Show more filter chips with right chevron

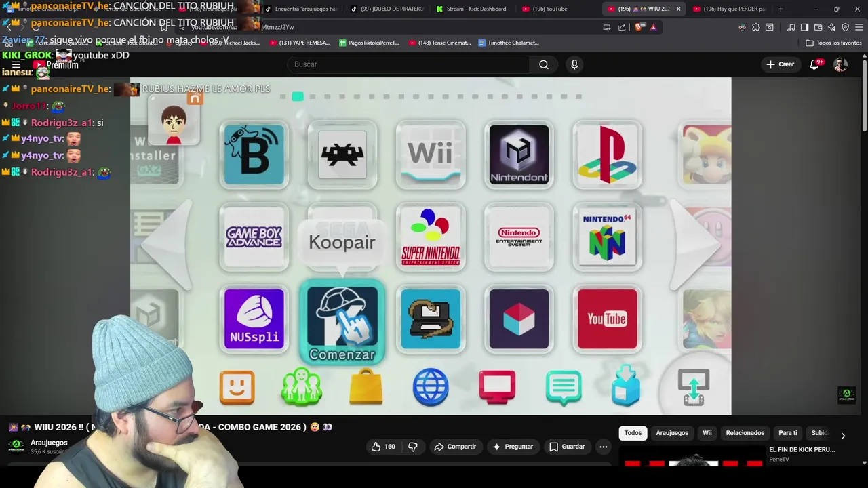[x=843, y=436]
